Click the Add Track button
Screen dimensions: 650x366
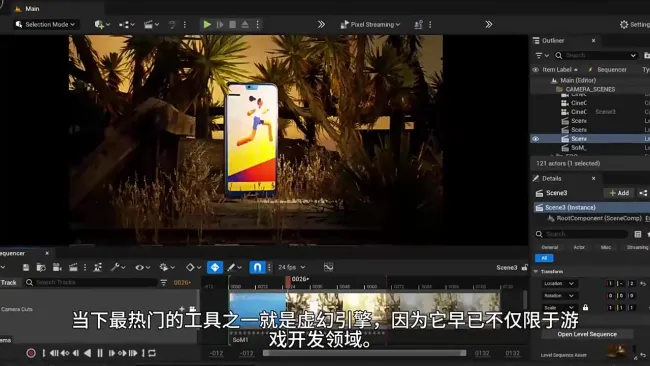[x=9, y=282]
